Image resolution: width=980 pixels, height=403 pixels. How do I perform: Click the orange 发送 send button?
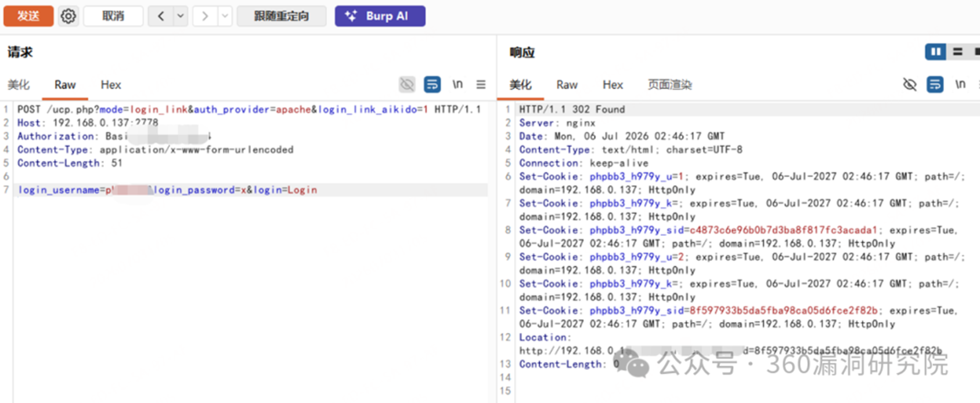28,16
